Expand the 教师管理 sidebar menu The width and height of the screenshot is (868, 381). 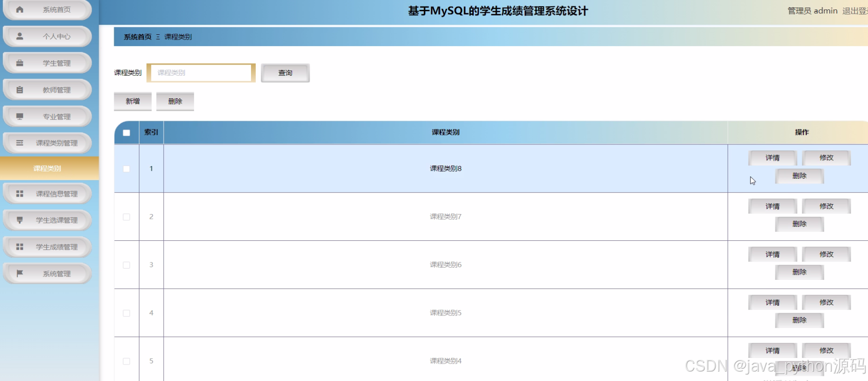(47, 90)
